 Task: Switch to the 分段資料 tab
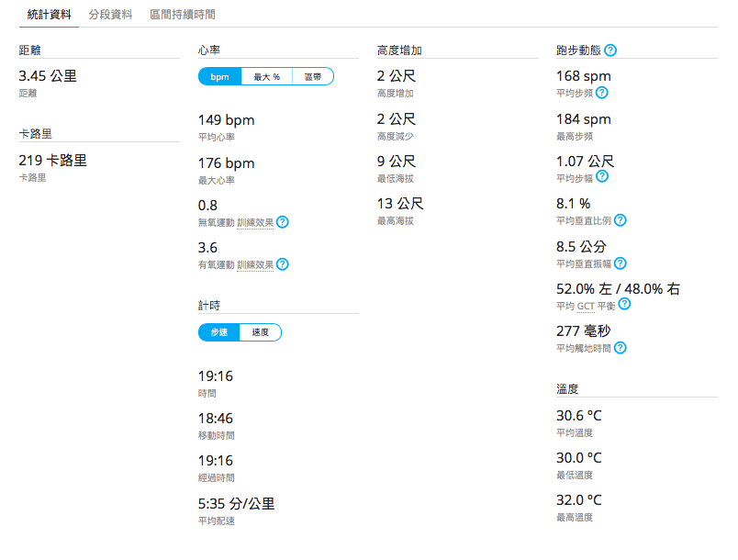[x=110, y=15]
